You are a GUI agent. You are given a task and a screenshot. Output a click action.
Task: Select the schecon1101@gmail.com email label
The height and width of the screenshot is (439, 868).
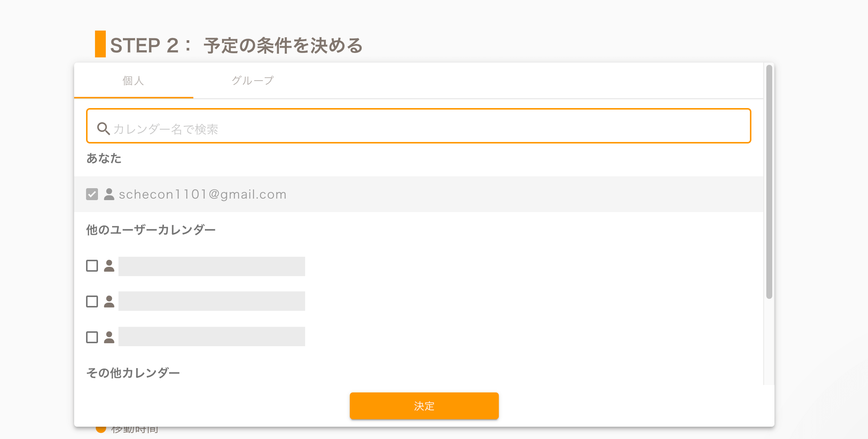[203, 194]
